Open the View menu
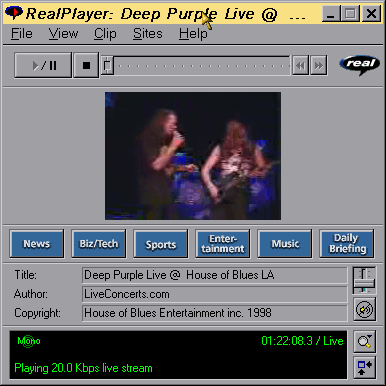Viewport: 386px width, 386px height. [x=63, y=34]
